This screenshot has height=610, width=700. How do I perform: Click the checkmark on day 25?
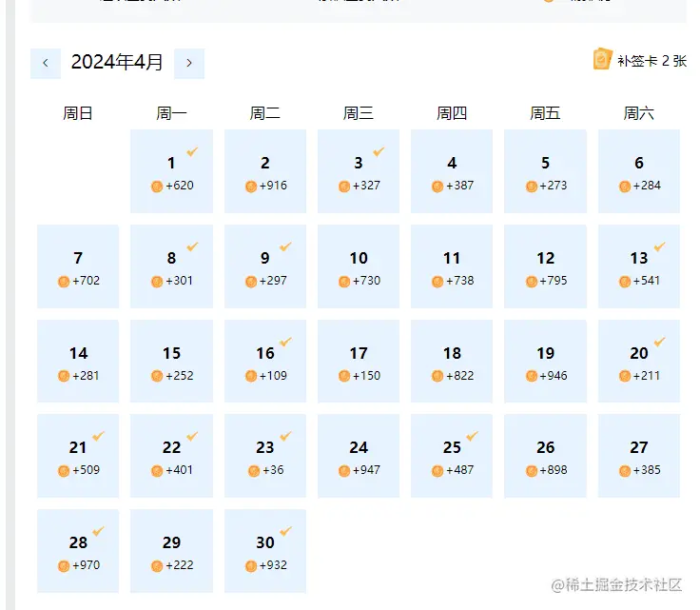click(473, 436)
